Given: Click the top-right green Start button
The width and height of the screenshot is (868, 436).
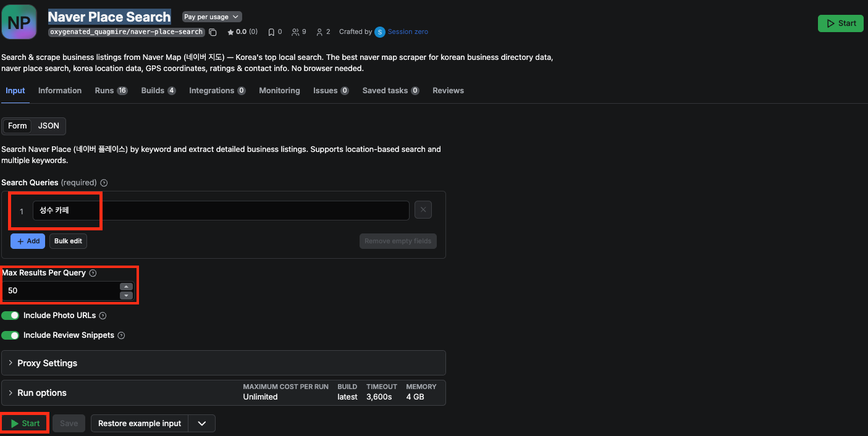Looking at the screenshot, I should pyautogui.click(x=840, y=23).
